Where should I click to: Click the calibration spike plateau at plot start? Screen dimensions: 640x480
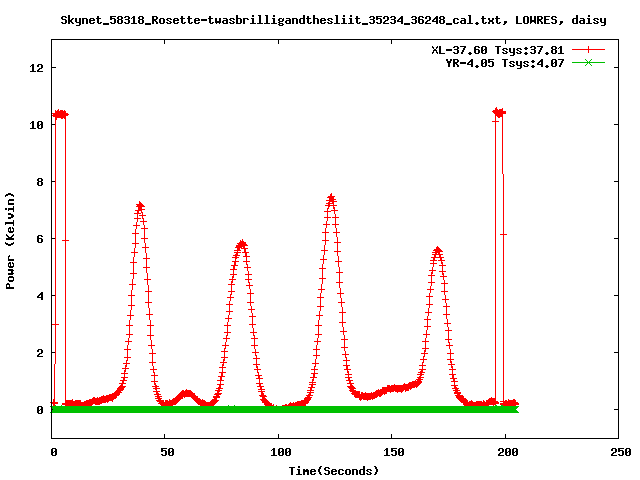point(60,114)
